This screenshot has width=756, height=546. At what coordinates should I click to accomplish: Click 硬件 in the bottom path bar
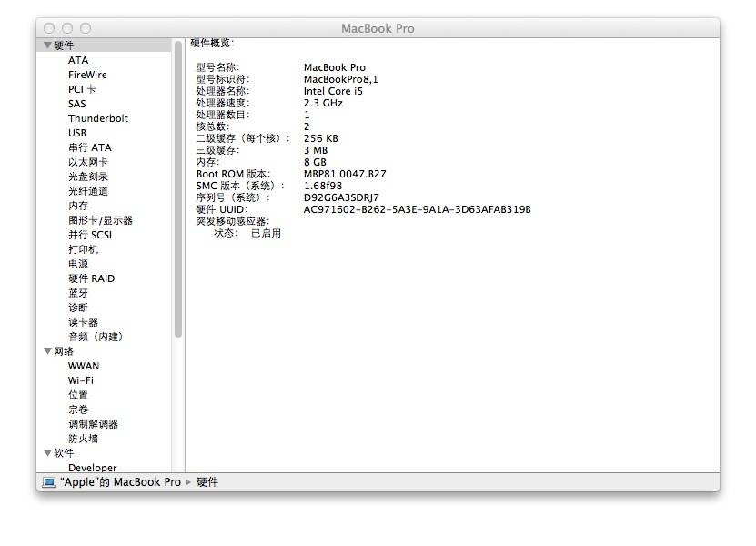point(207,482)
